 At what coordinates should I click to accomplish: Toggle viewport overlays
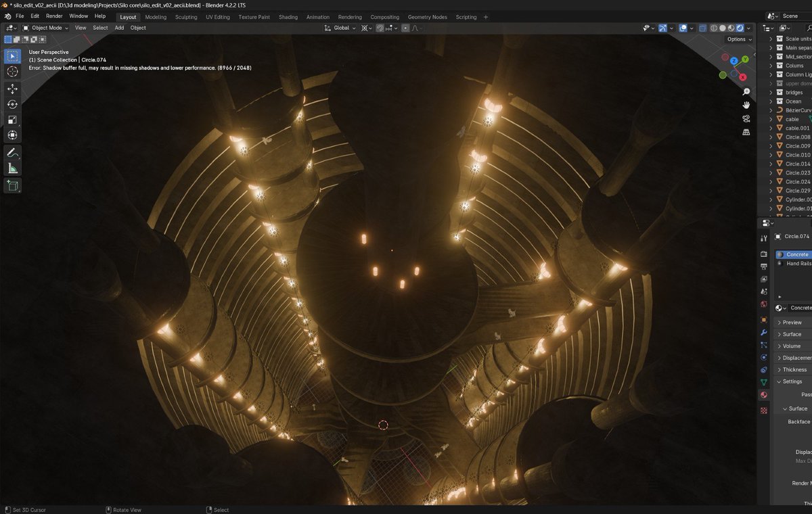point(683,28)
